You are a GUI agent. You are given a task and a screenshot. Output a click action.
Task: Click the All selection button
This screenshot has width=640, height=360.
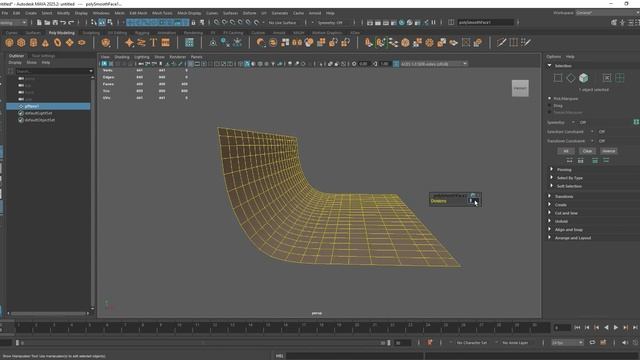pos(566,151)
